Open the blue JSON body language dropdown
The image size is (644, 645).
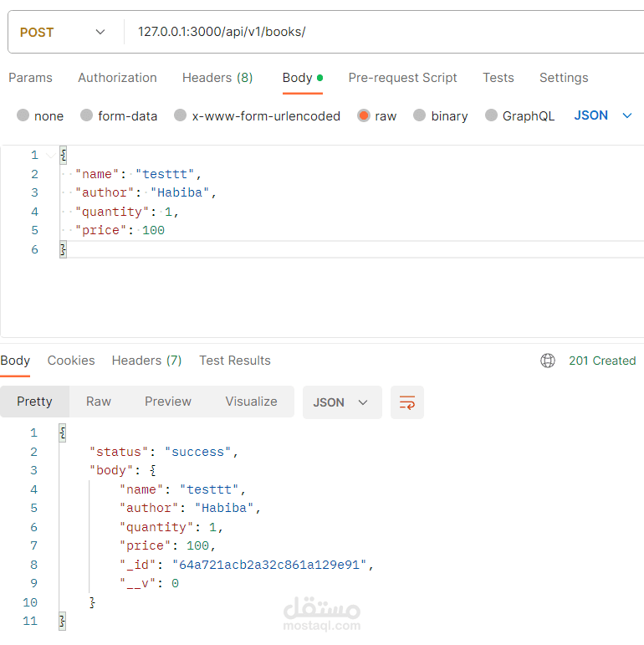point(602,115)
